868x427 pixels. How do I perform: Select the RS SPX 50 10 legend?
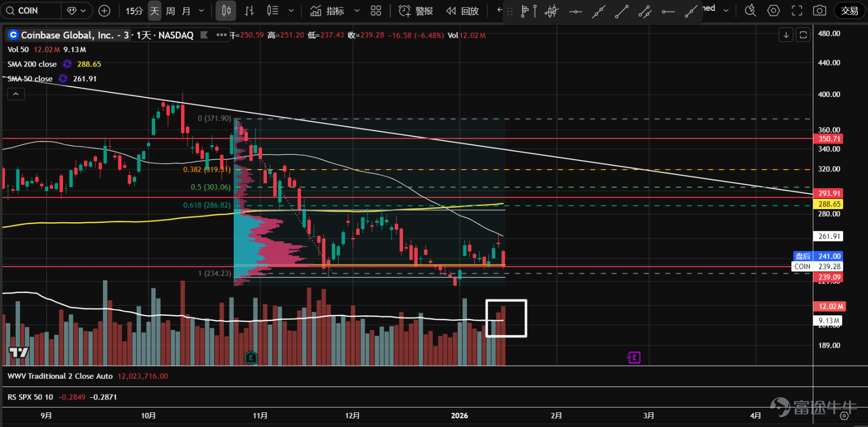[30, 397]
